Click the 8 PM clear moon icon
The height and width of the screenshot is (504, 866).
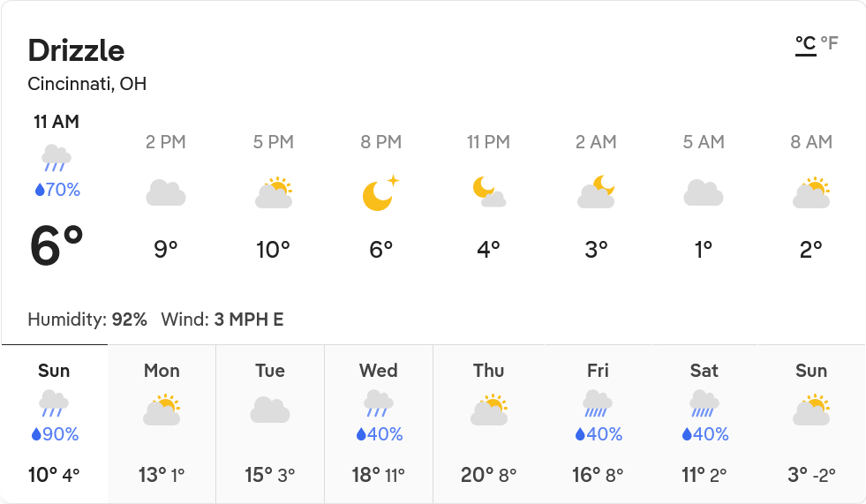[380, 192]
